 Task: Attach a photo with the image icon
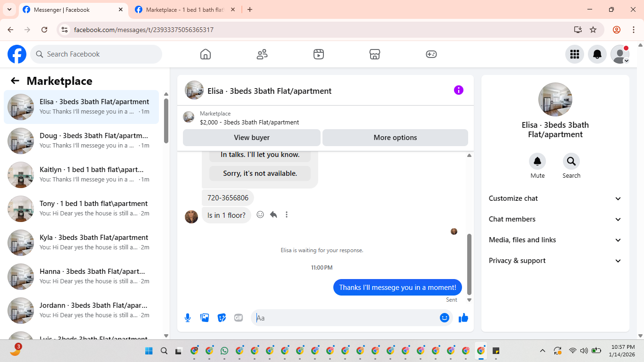coord(205,318)
